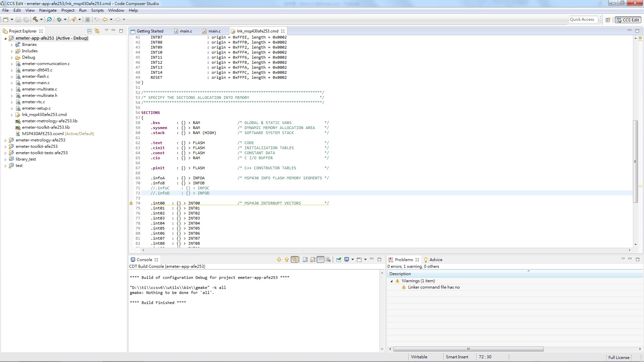
Task: Click the CCS Edit perspective button
Action: tap(628, 20)
